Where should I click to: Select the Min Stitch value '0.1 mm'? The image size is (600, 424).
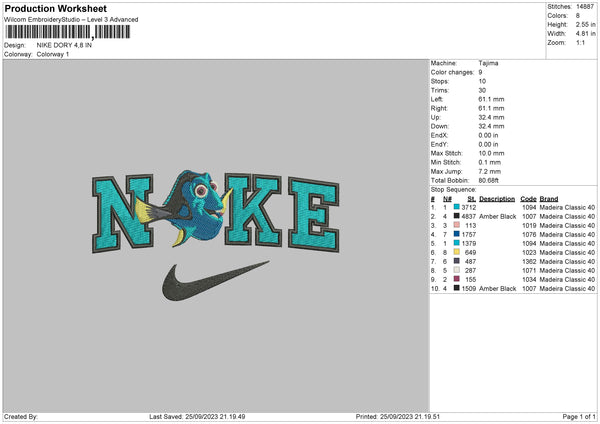click(x=489, y=162)
